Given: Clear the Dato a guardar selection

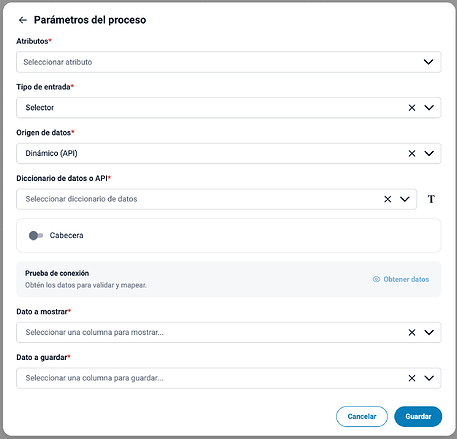Looking at the screenshot, I should coord(412,378).
